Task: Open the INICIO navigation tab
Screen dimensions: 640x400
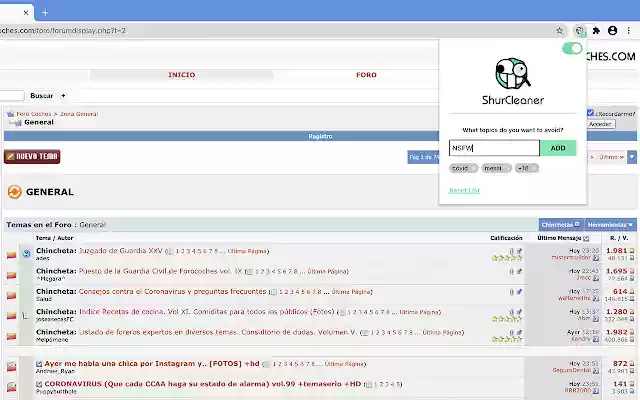Action: coord(182,75)
